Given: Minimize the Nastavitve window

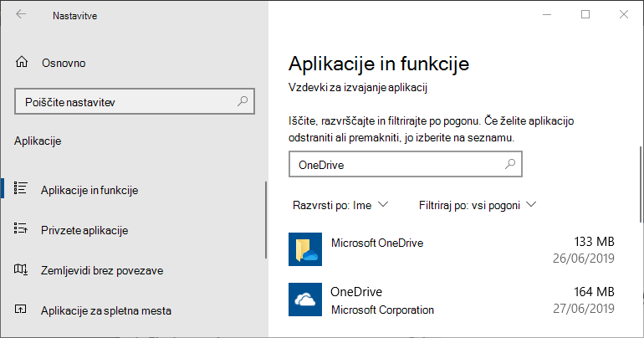Looking at the screenshot, I should click(x=547, y=14).
